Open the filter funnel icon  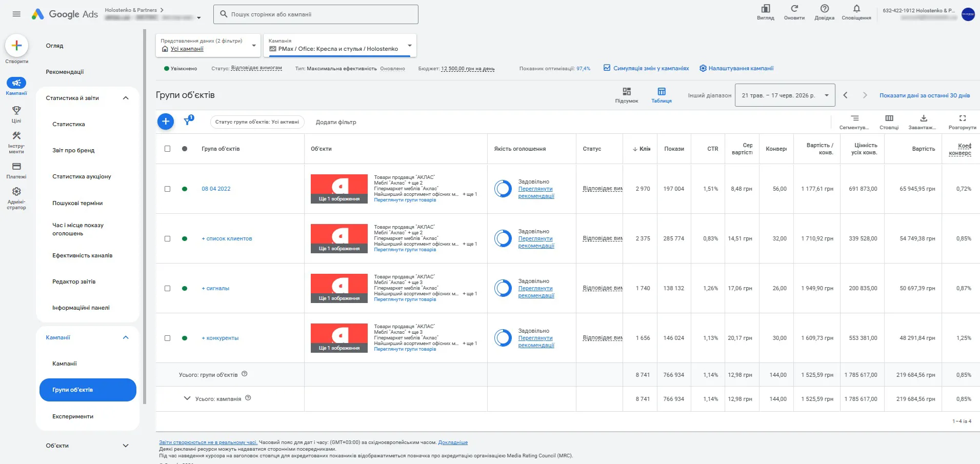[188, 121]
